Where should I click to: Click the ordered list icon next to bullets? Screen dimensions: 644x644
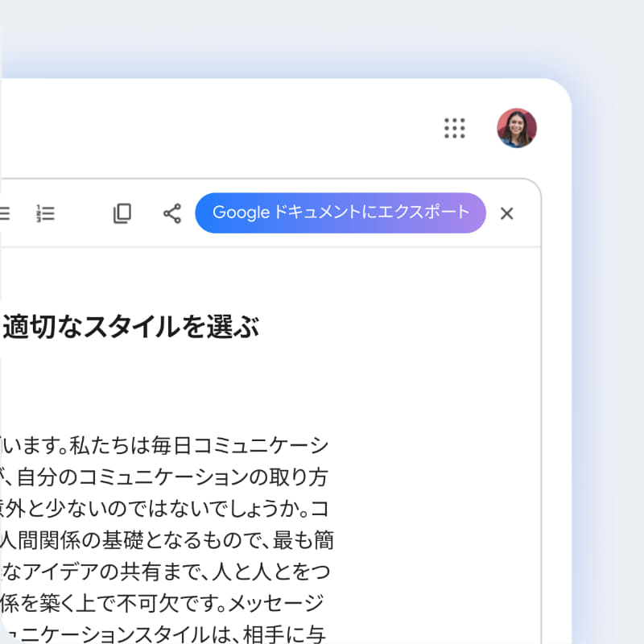click(x=46, y=213)
